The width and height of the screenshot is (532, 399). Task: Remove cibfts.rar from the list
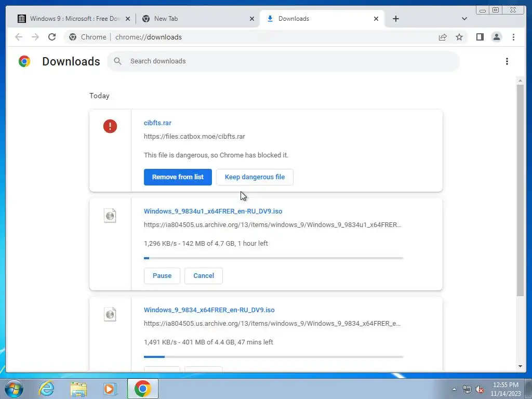178,177
